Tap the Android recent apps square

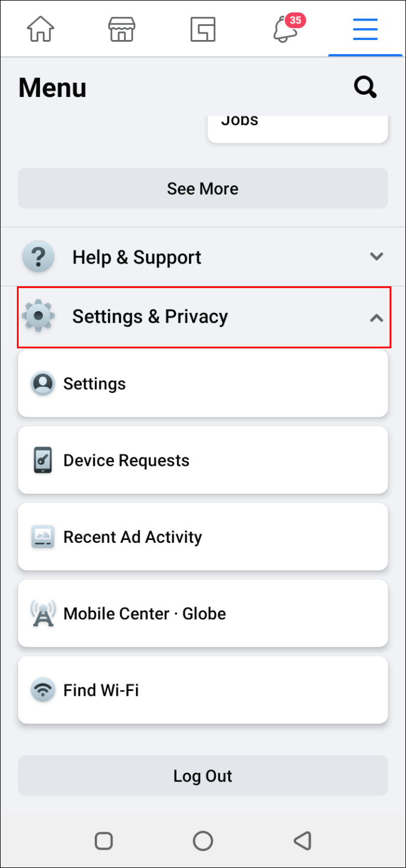[104, 841]
